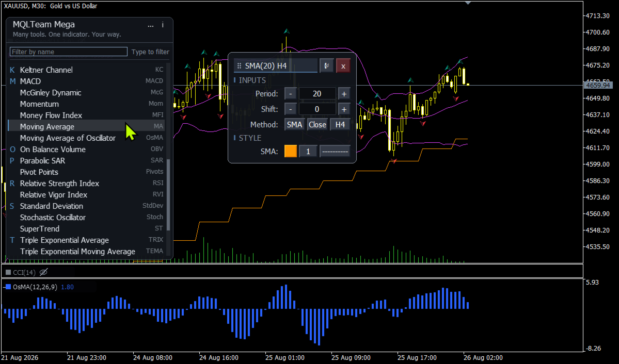Screen dimensions: 619x364
Task: Choose Relative Vigor Index indicator
Action: tap(86, 195)
